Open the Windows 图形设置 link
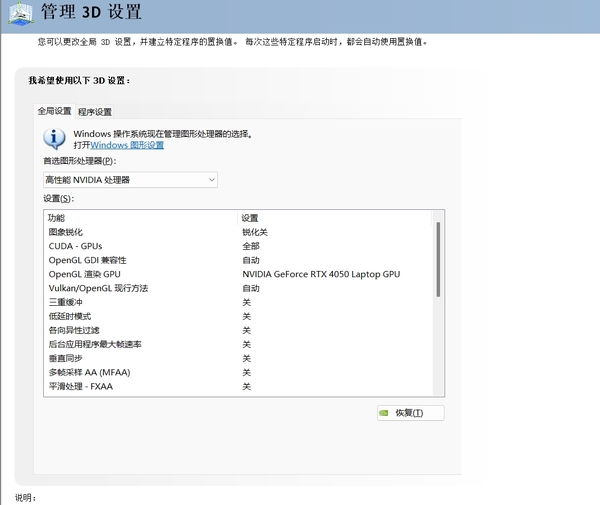Viewport: 600px width, 505px height. (x=127, y=145)
